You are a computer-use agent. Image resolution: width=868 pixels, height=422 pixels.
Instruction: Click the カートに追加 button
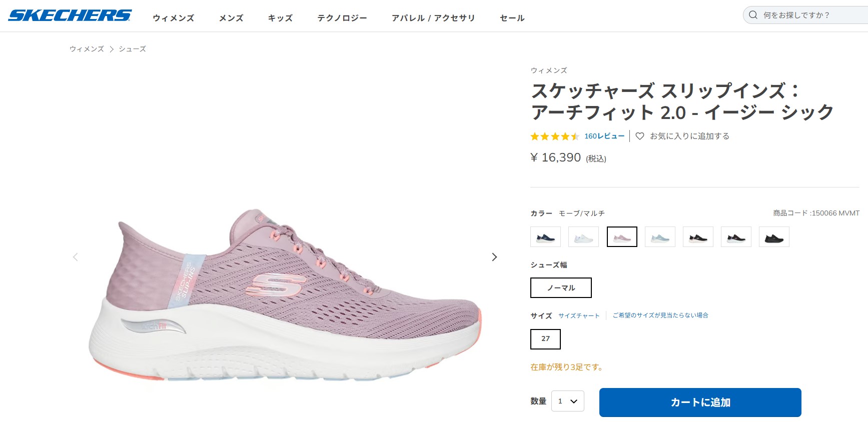pyautogui.click(x=700, y=402)
